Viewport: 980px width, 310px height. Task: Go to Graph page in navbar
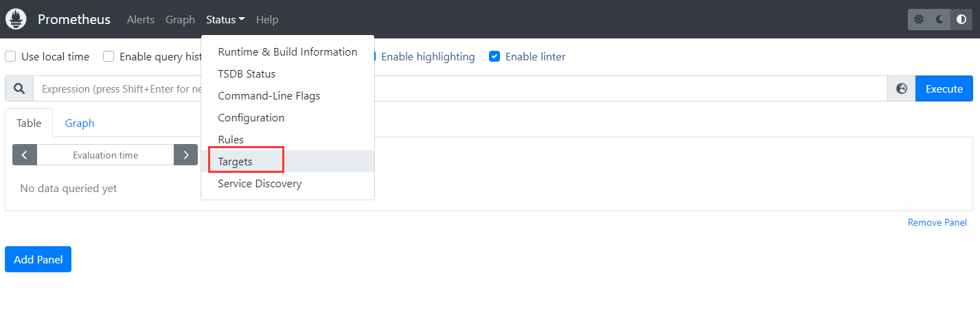[180, 20]
